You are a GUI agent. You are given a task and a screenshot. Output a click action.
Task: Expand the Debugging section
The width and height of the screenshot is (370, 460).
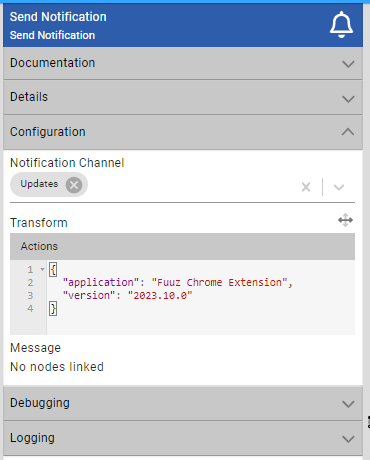[183, 403]
